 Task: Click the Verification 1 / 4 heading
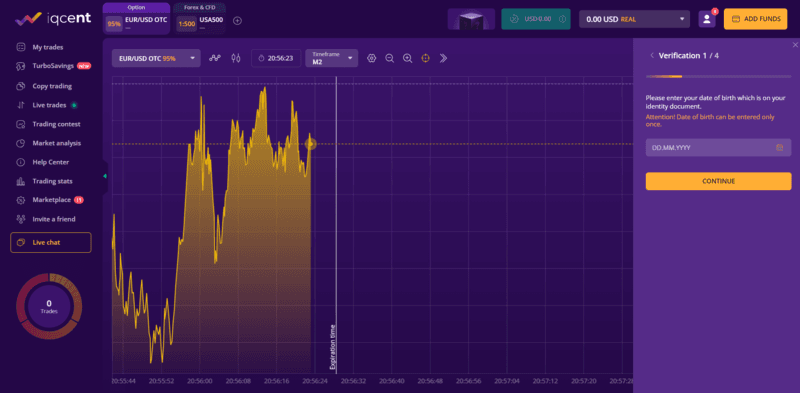coord(689,56)
